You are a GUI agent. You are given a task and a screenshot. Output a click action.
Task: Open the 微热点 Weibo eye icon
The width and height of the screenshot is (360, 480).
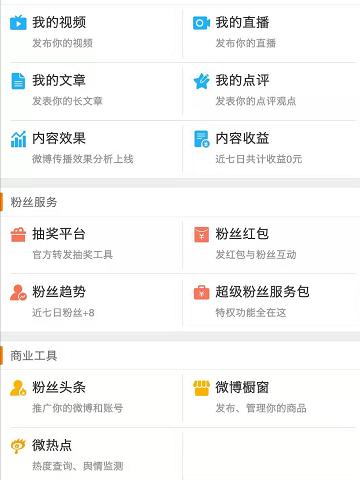[18, 446]
